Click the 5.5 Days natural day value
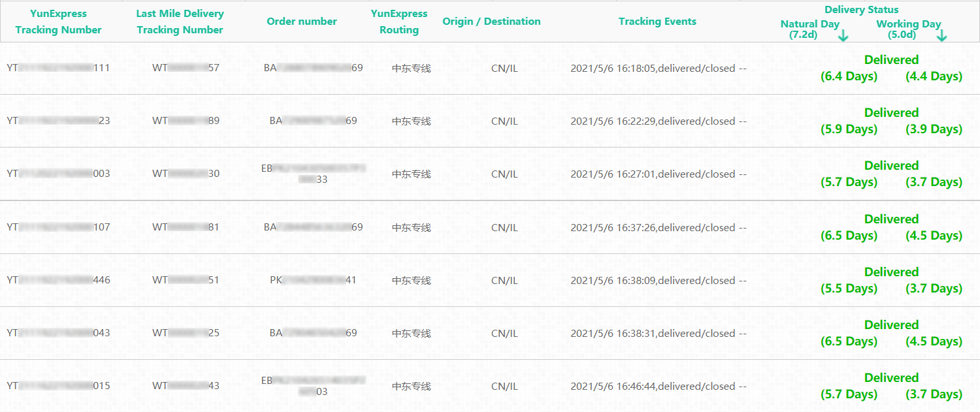This screenshot has height=412, width=980. click(849, 289)
